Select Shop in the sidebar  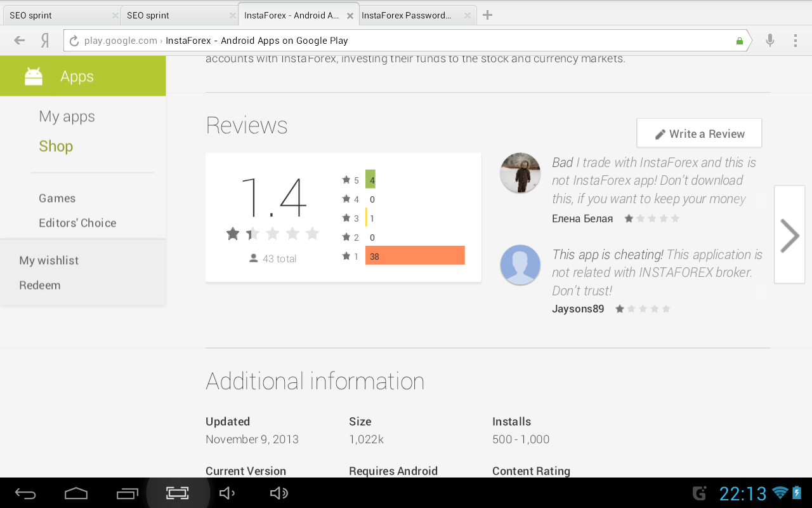pos(56,146)
